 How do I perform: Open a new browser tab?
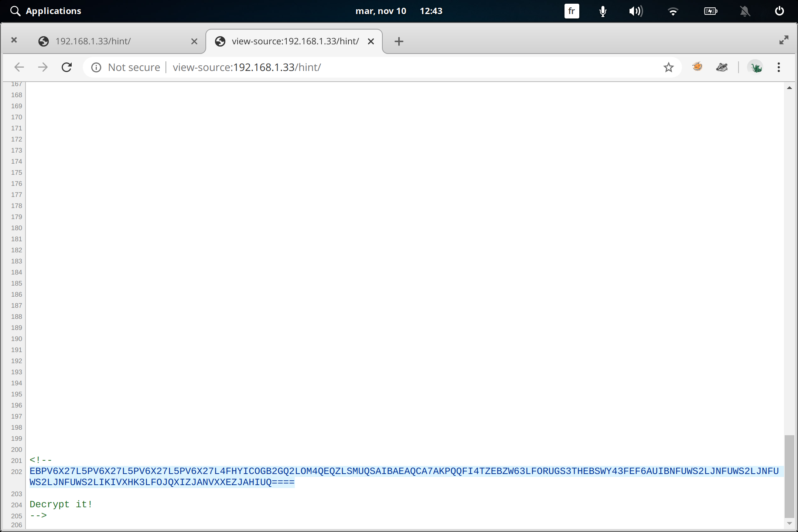pyautogui.click(x=399, y=41)
